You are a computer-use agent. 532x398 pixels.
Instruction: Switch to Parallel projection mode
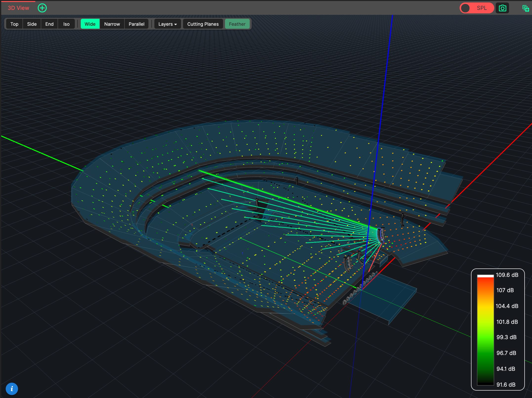pos(136,24)
